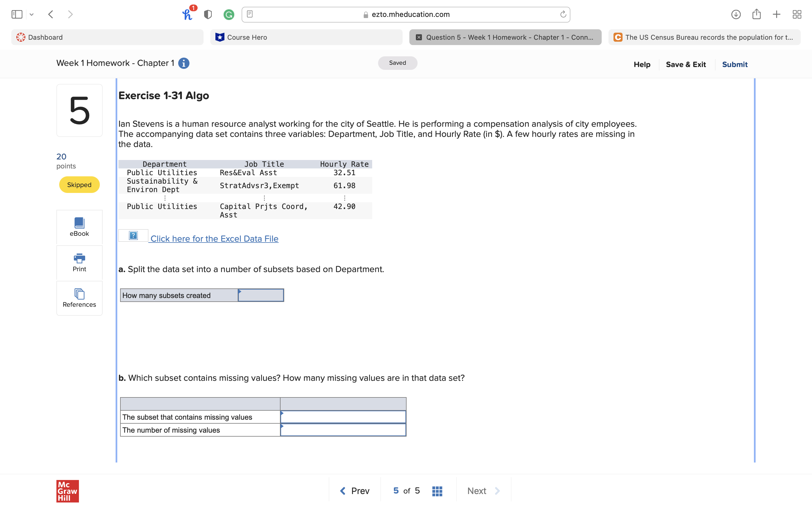This screenshot has height=507, width=812.
Task: Click the info icon next to Week 1 Homework
Action: pos(184,63)
